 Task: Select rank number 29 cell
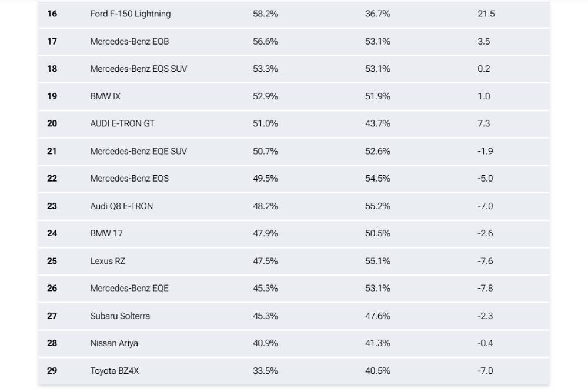coord(52,370)
